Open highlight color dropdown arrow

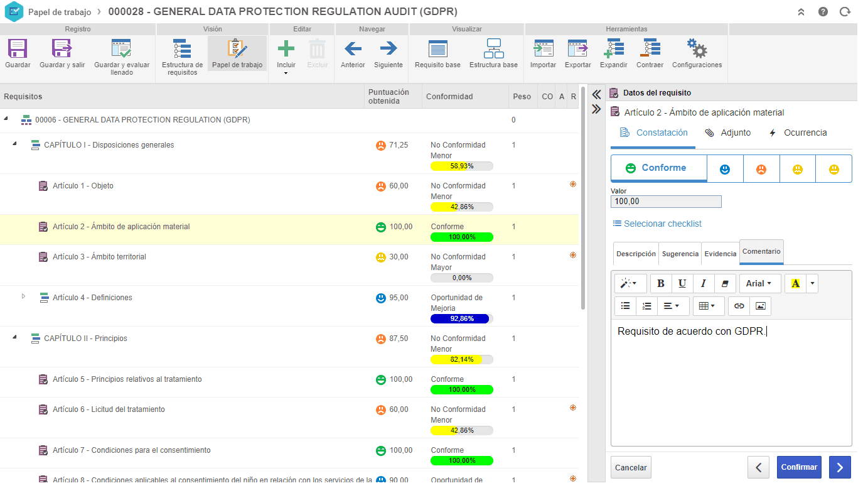click(x=813, y=284)
